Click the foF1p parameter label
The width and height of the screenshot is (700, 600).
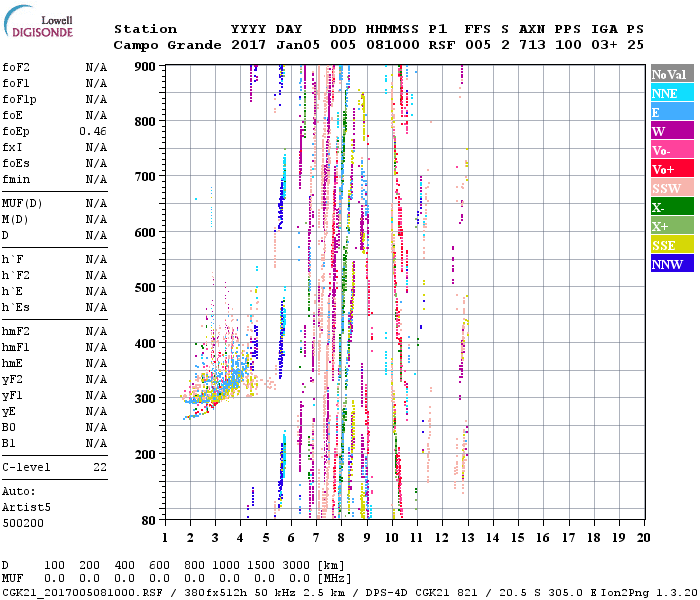click(x=19, y=100)
